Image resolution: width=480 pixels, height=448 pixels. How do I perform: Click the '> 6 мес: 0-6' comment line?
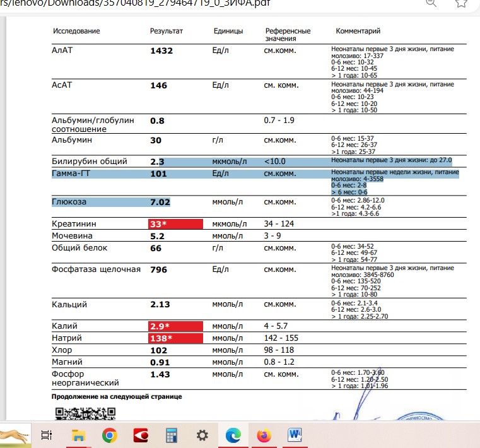pyautogui.click(x=349, y=192)
